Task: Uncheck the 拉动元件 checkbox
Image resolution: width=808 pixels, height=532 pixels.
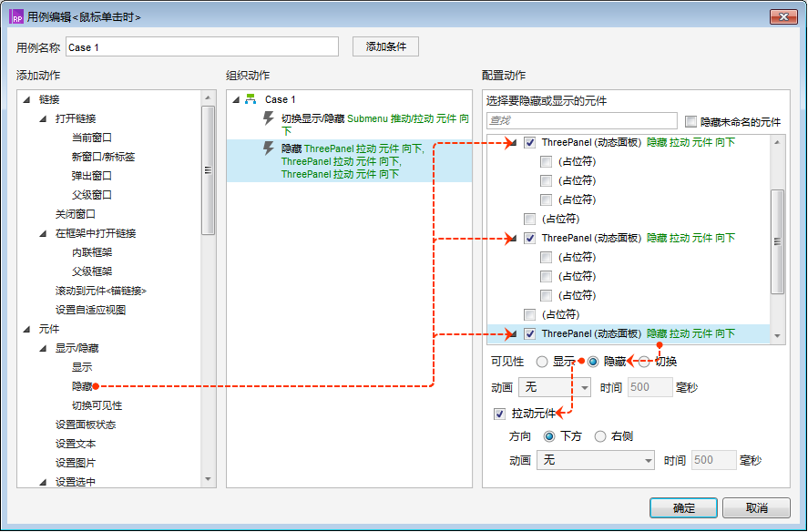Action: [x=498, y=414]
